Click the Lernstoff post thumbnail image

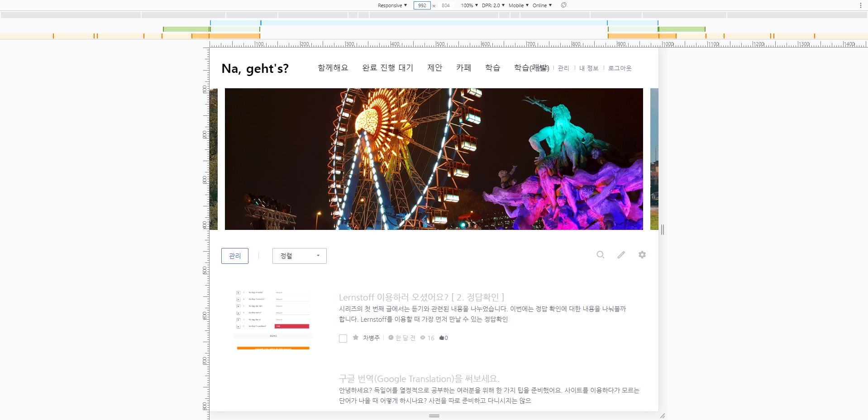coord(273,320)
